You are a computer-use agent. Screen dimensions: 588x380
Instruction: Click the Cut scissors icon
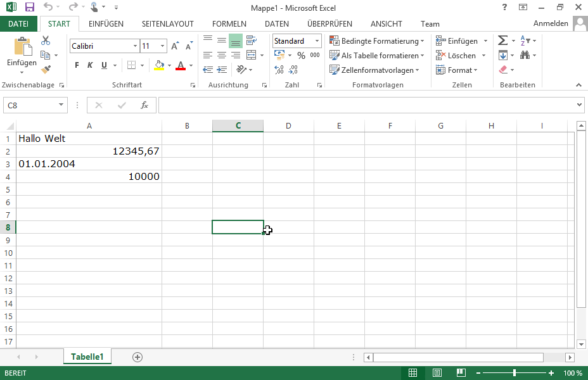46,40
